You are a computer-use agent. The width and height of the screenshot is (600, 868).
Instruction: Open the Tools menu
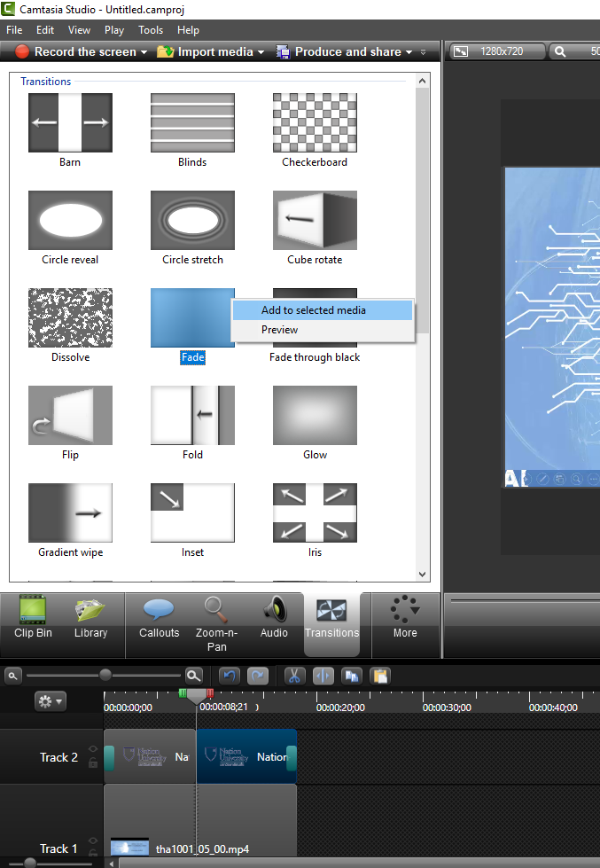(151, 30)
